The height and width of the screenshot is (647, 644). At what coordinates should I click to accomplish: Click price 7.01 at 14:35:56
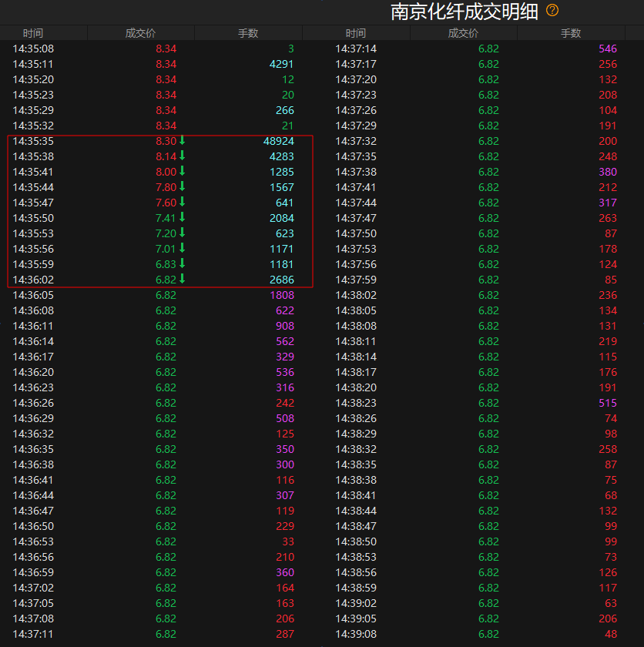click(166, 249)
